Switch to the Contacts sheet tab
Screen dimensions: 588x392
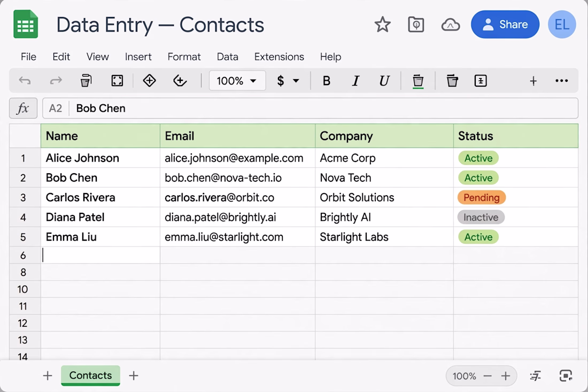tap(90, 375)
